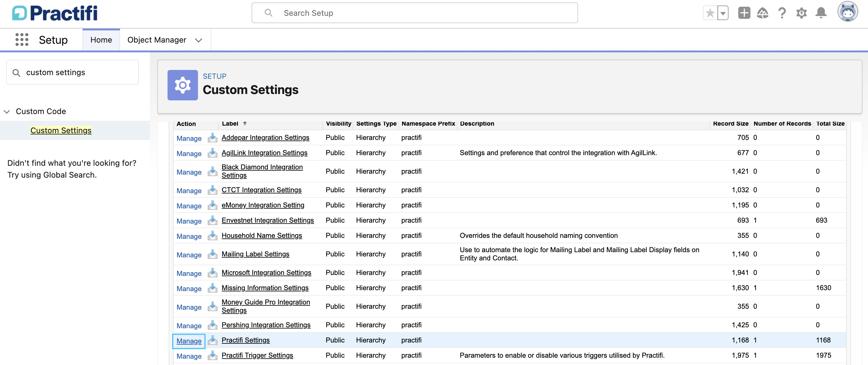The image size is (868, 365).
Task: Open the favorites list dropdown arrow
Action: 723,13
